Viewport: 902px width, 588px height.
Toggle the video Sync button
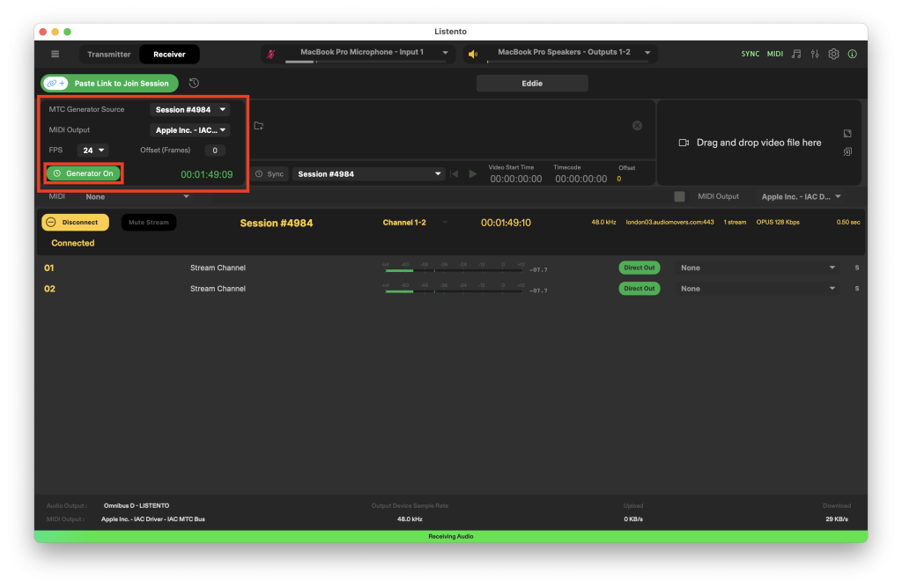point(270,174)
